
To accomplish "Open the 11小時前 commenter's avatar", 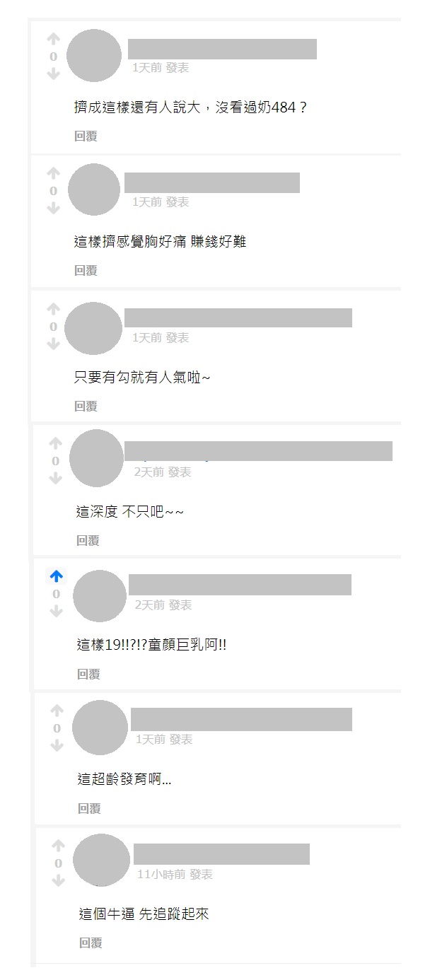I will tap(101, 860).
